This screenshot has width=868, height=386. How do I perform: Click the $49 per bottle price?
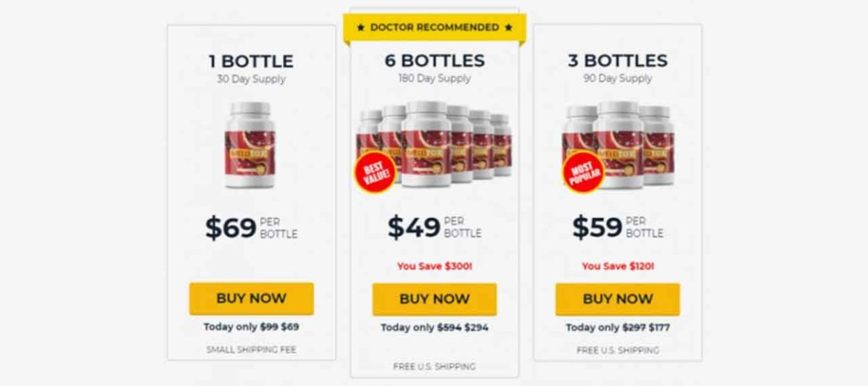click(435, 227)
